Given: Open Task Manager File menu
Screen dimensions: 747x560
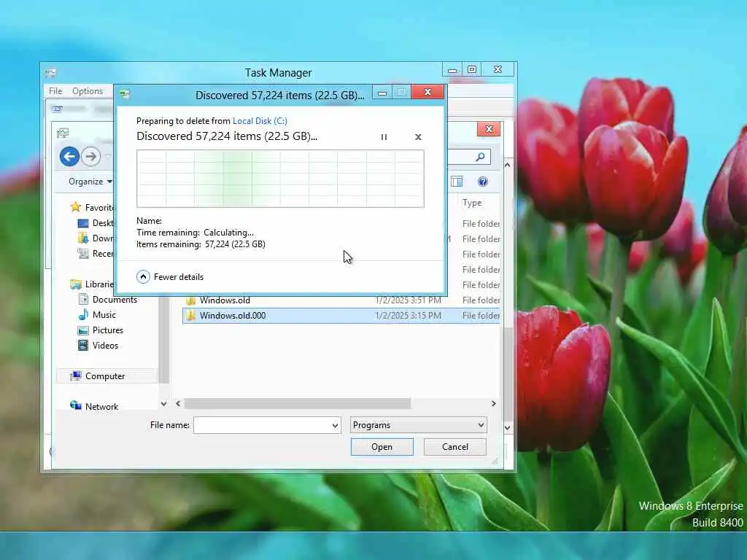Looking at the screenshot, I should tap(55, 91).
